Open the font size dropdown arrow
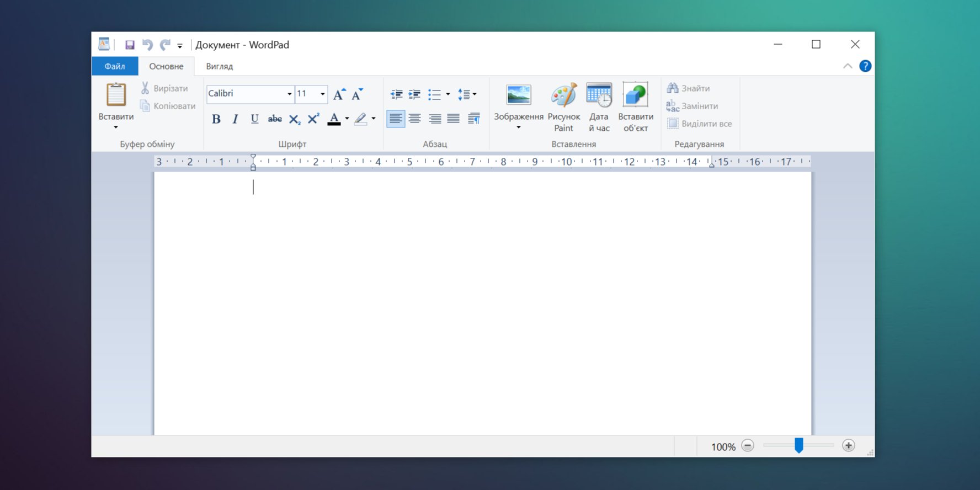This screenshot has height=490, width=980. click(x=323, y=94)
